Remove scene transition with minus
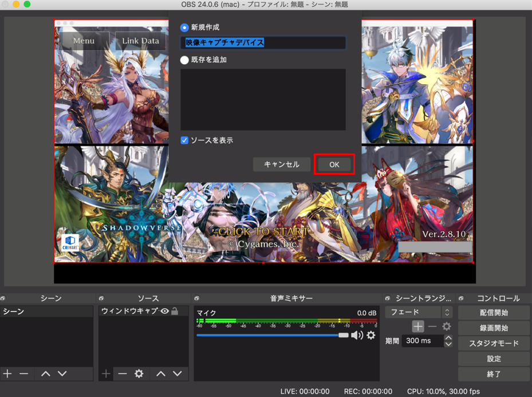The width and height of the screenshot is (532, 397). click(432, 327)
